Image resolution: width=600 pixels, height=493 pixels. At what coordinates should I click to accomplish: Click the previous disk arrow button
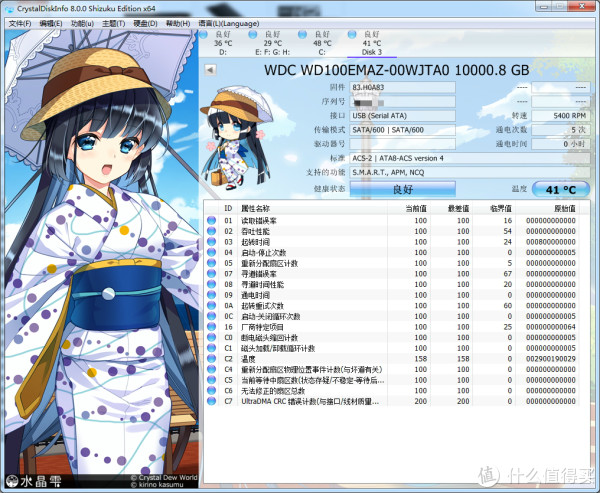pos(210,70)
